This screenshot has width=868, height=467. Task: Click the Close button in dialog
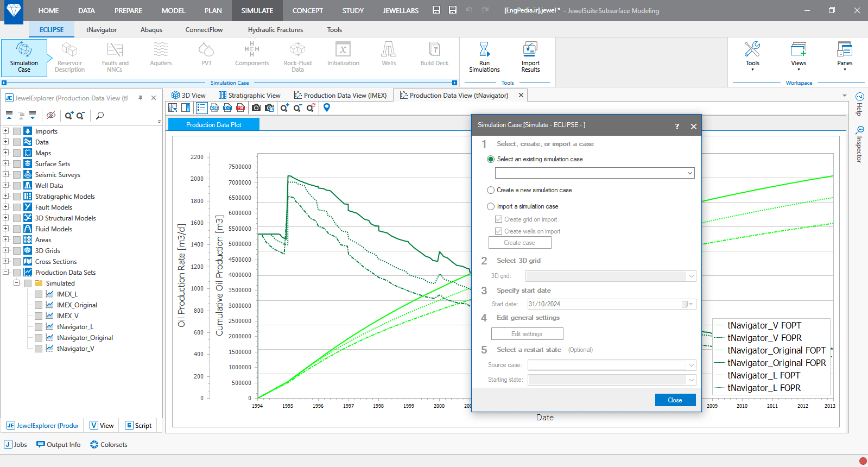coord(675,400)
